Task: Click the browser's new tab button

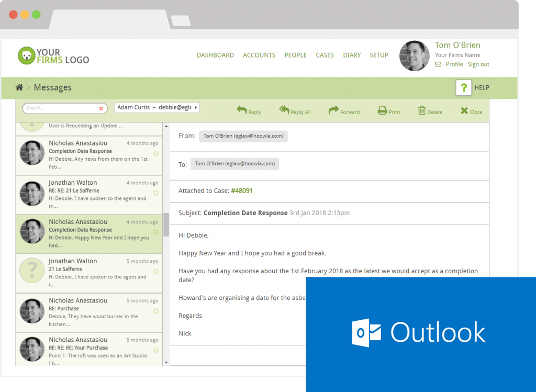Action: click(x=181, y=20)
